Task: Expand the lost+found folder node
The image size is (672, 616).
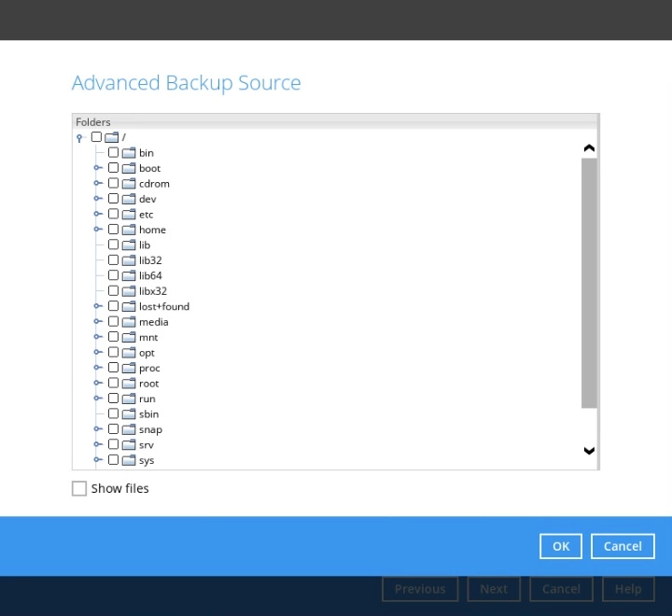Action: pos(98,306)
